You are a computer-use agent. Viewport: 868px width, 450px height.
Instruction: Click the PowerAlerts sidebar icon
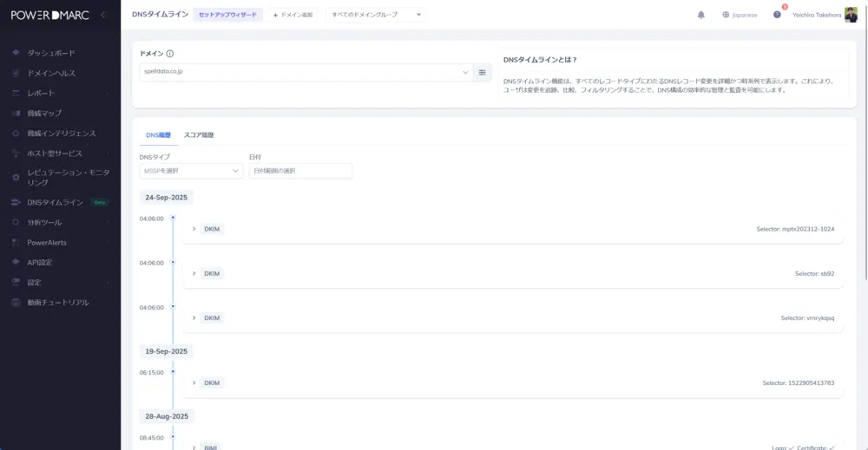(16, 242)
